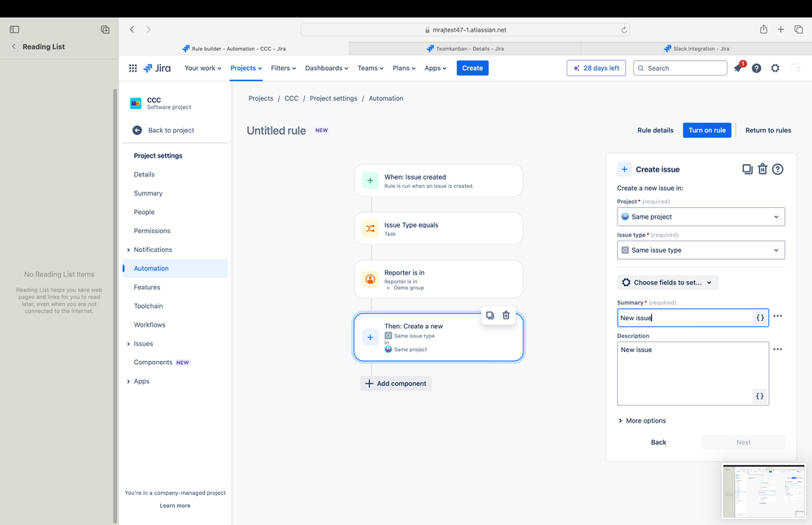Open the Jira app switcher grid icon

(132, 67)
